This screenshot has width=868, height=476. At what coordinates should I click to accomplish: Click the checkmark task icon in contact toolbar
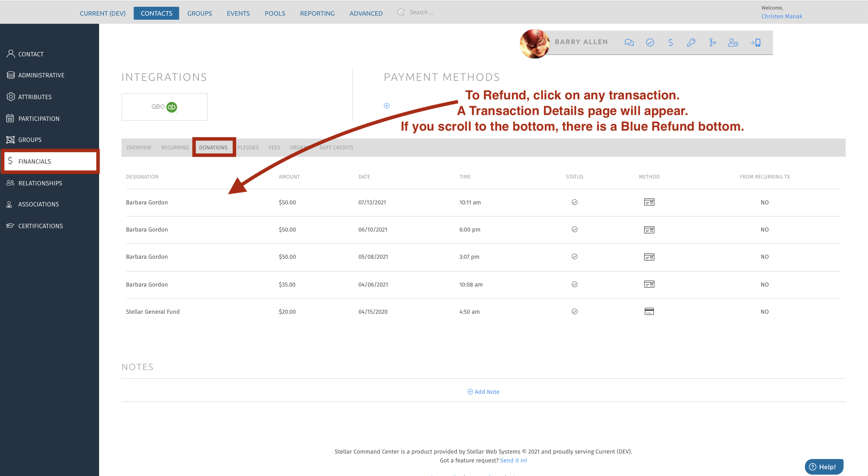[x=650, y=42]
